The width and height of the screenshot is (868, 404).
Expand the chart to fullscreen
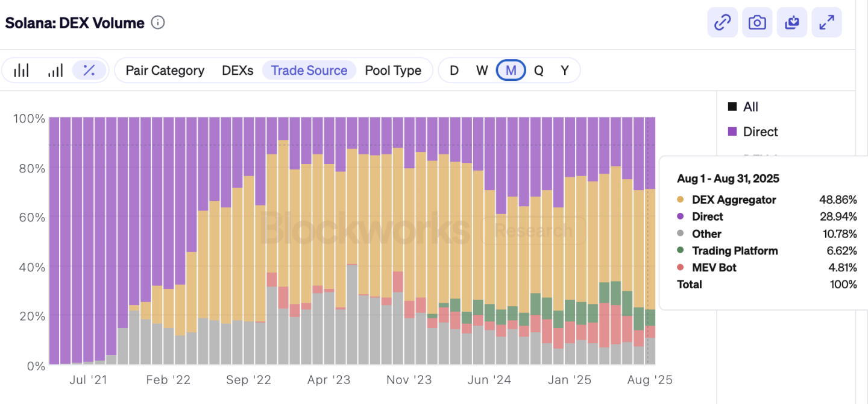tap(826, 23)
